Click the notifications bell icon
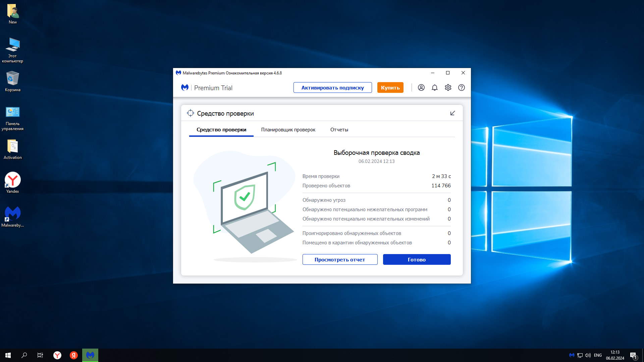This screenshot has width=644, height=362. click(435, 87)
